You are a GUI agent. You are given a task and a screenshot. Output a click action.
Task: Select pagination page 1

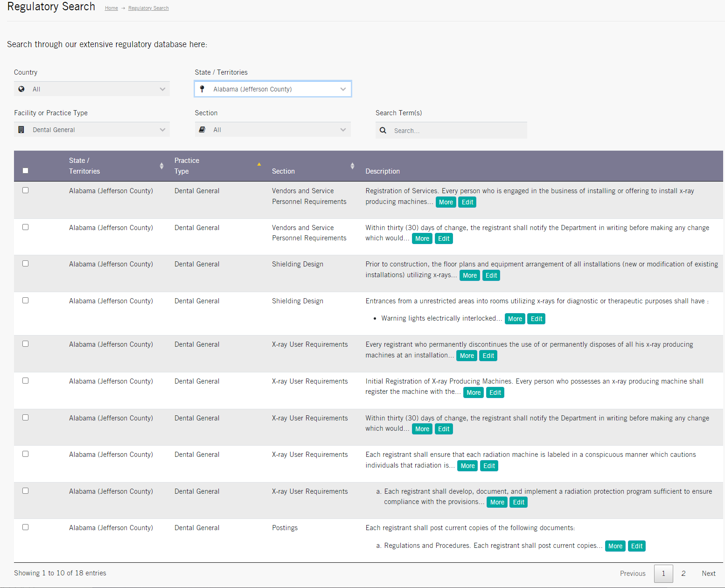coord(663,574)
